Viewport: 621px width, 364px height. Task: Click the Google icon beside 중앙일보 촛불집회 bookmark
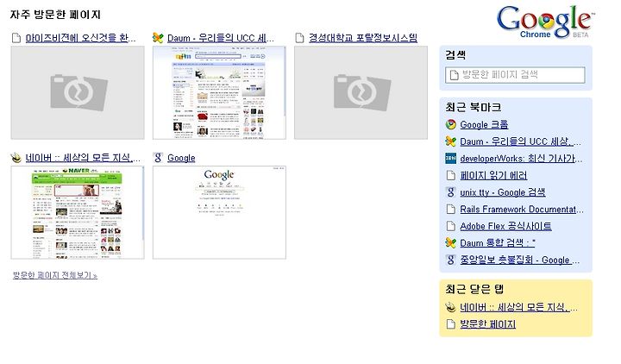451,260
